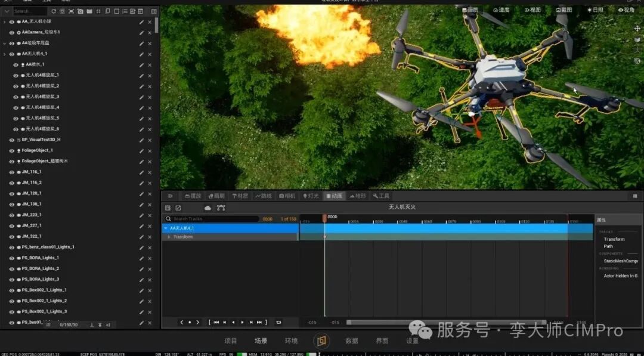Click the timeline horizontal scrollbar
644x356 pixels.
point(447,323)
